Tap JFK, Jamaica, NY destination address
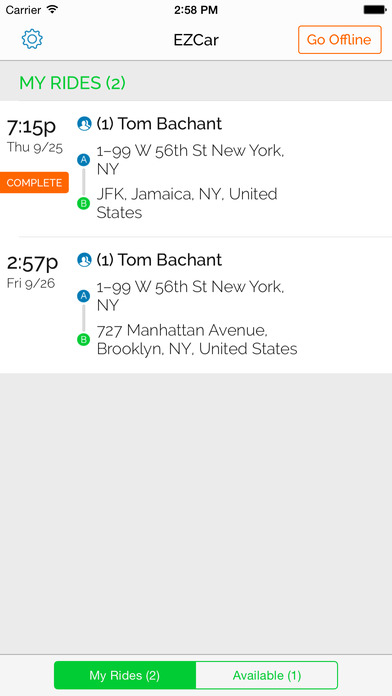Image resolution: width=392 pixels, height=696 pixels. [187, 203]
